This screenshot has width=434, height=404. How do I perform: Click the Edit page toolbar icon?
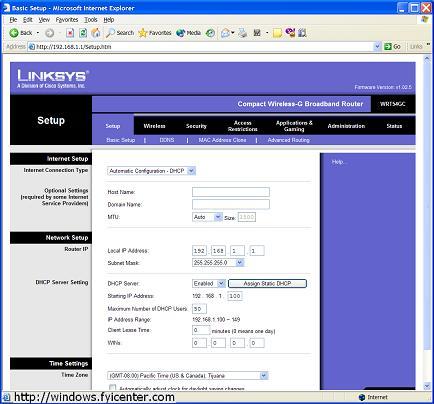tap(257, 33)
